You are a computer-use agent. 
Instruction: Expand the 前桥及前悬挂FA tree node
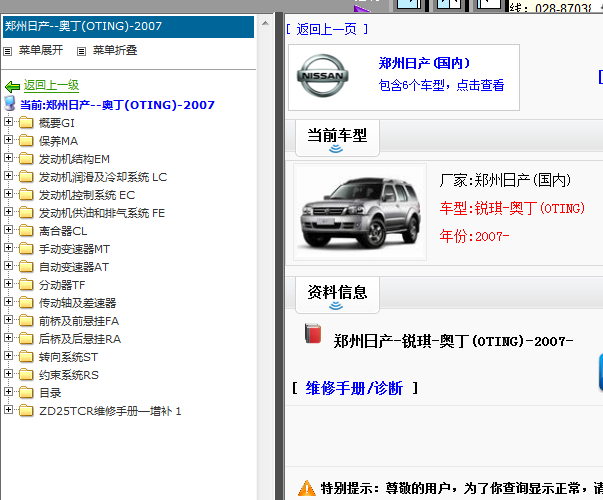click(8, 320)
